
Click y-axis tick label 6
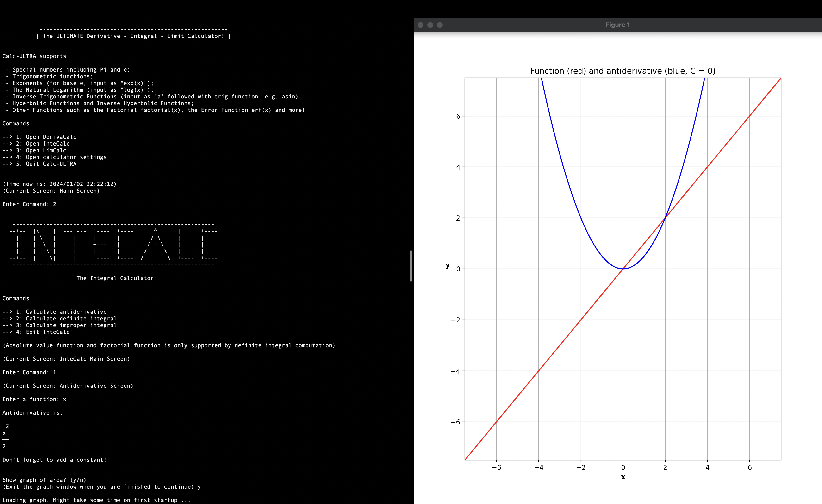coord(458,116)
